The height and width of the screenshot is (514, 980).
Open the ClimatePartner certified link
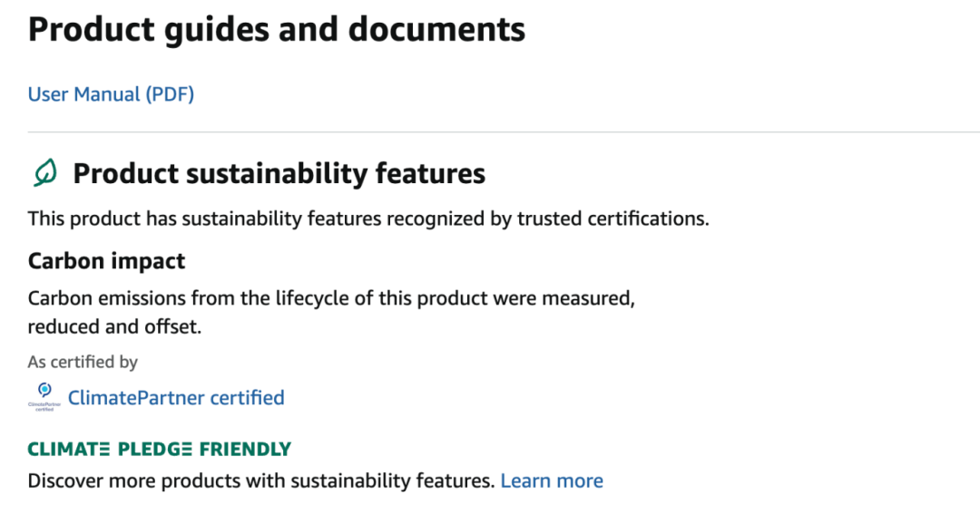click(x=176, y=397)
